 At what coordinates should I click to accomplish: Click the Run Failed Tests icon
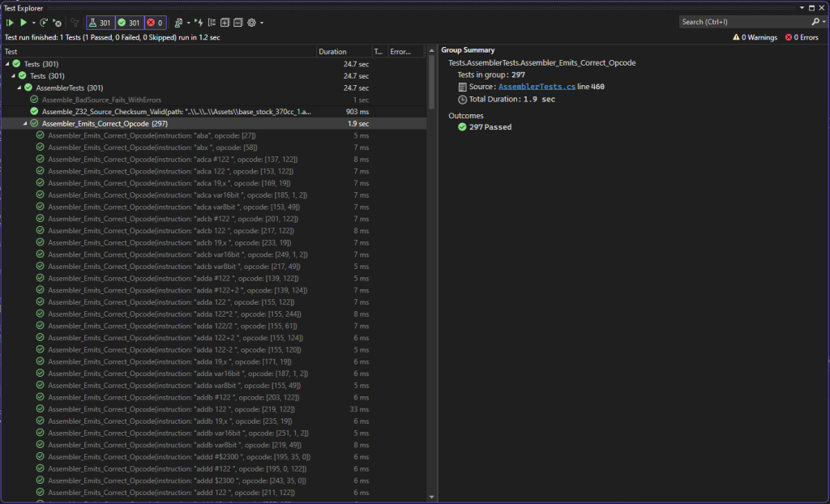(58, 23)
